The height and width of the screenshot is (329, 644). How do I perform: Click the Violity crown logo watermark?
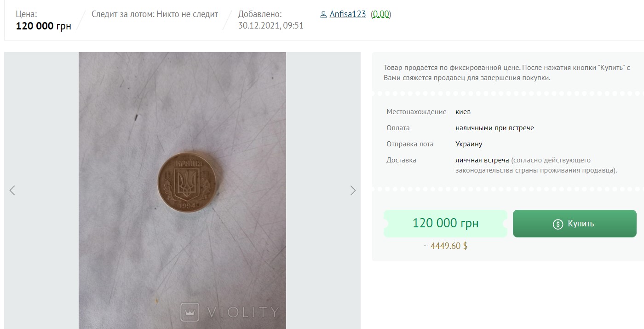[x=190, y=312]
